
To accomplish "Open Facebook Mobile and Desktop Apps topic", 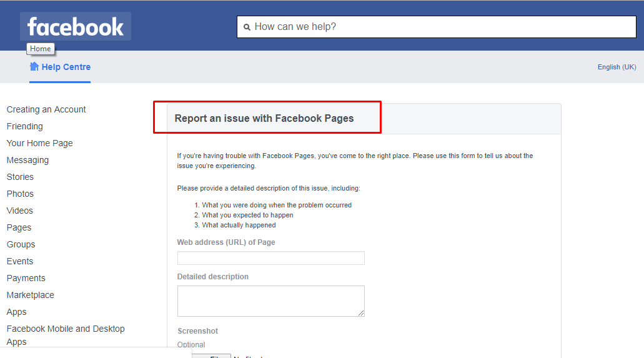I will [x=66, y=335].
